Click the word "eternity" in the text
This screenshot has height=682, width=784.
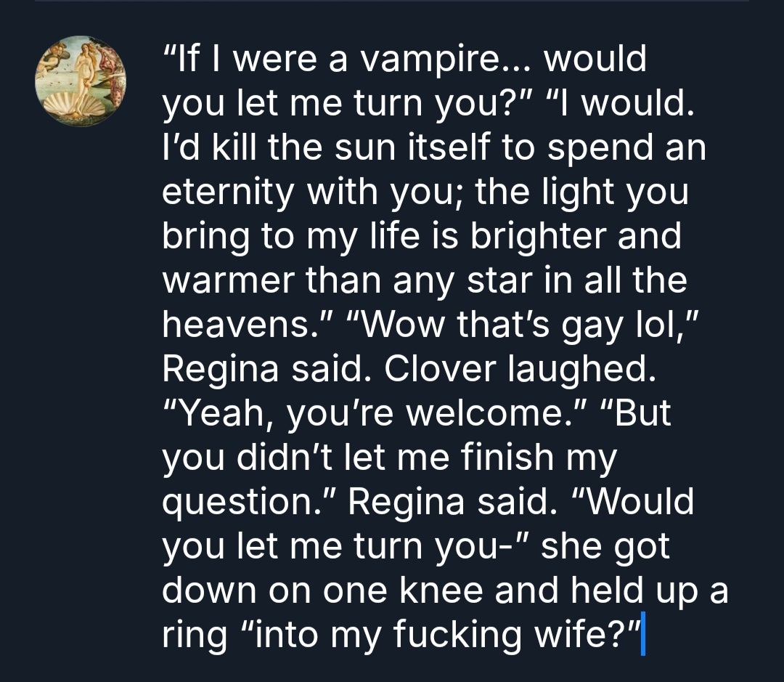tap(227, 192)
